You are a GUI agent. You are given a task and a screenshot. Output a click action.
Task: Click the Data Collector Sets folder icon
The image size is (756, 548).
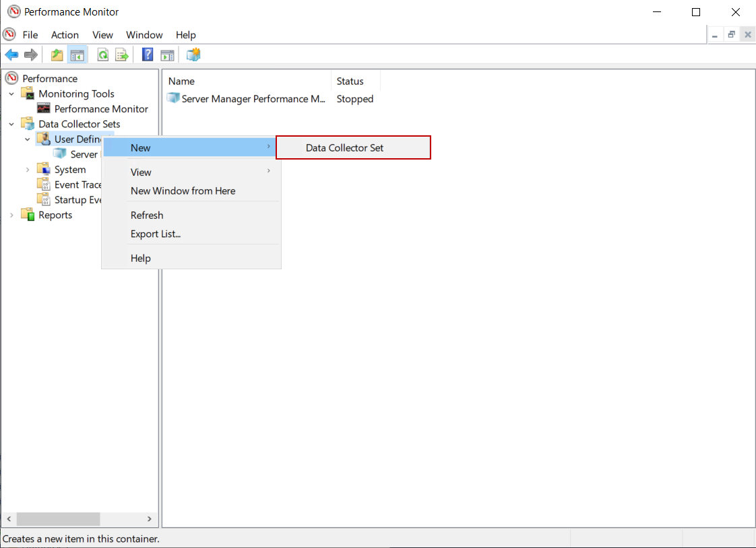click(28, 124)
